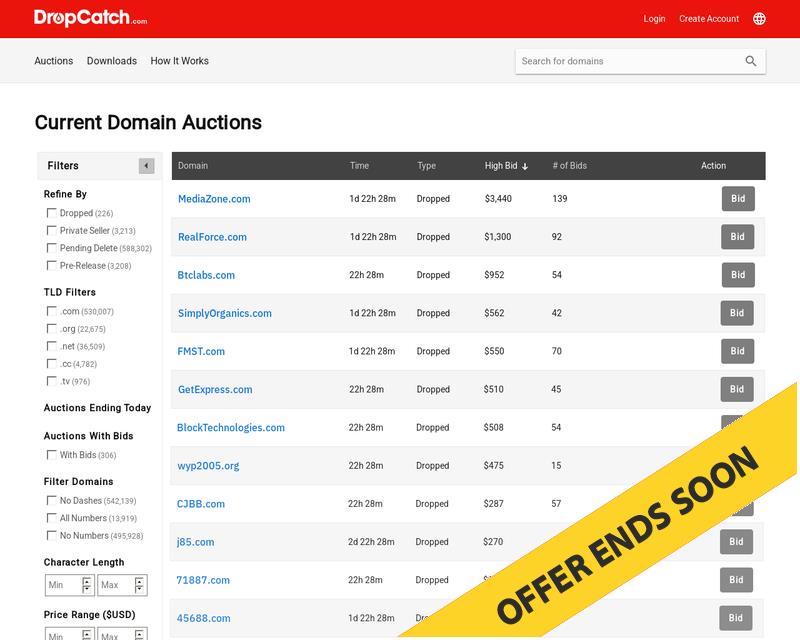Open CJBB.com auction
The height and width of the screenshot is (640, 800).
201,504
